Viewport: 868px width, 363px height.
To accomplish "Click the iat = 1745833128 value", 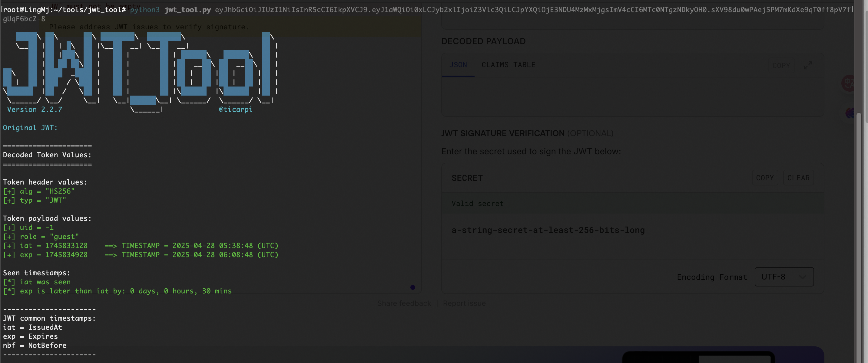I will (66, 246).
